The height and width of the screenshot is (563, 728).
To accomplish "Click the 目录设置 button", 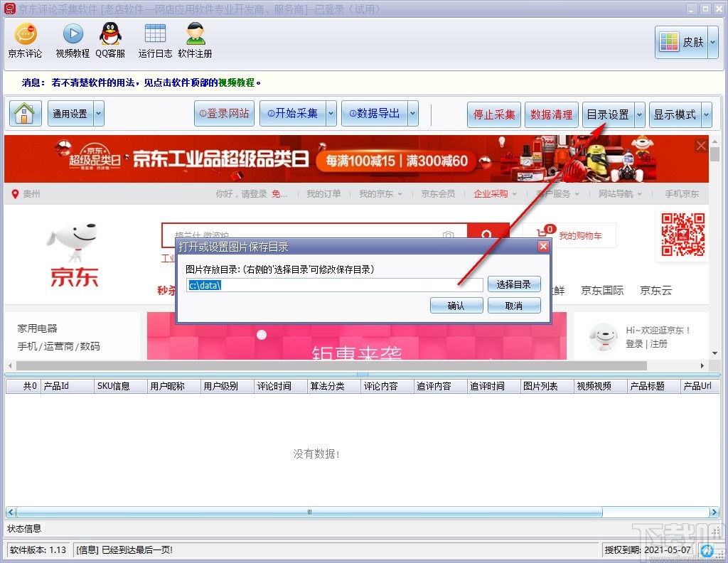I will pos(609,114).
